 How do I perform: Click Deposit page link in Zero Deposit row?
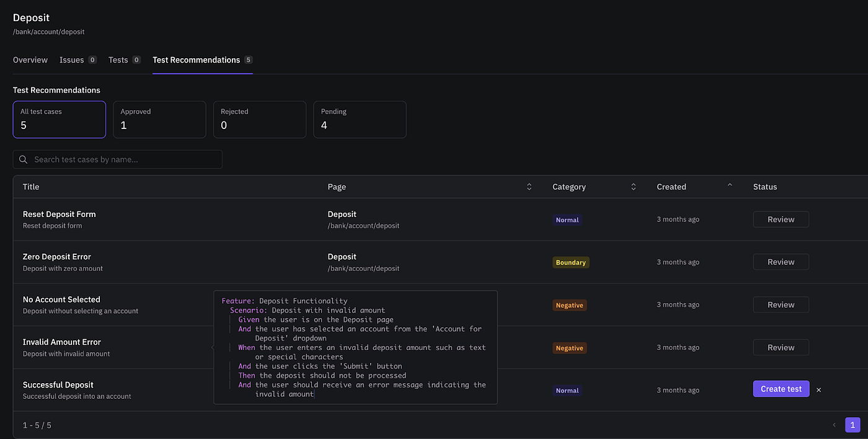(x=342, y=257)
